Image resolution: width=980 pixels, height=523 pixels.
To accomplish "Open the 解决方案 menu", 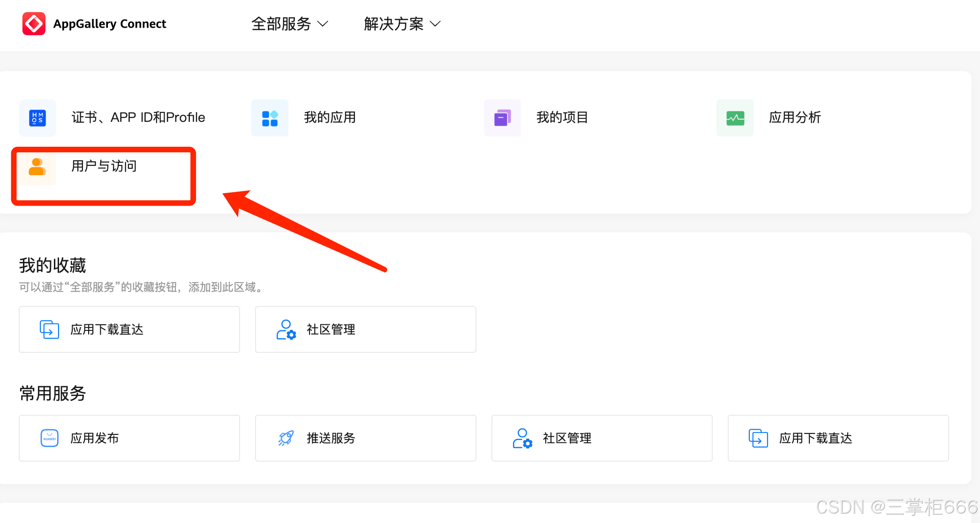I will click(x=402, y=24).
